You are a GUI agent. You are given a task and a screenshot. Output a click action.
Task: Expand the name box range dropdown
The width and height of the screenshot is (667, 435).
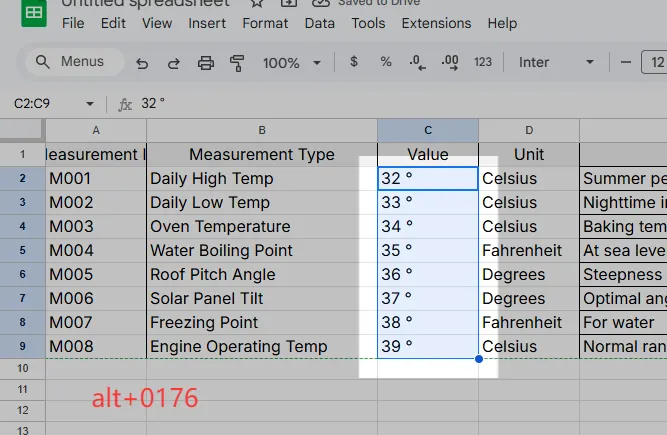pos(90,104)
